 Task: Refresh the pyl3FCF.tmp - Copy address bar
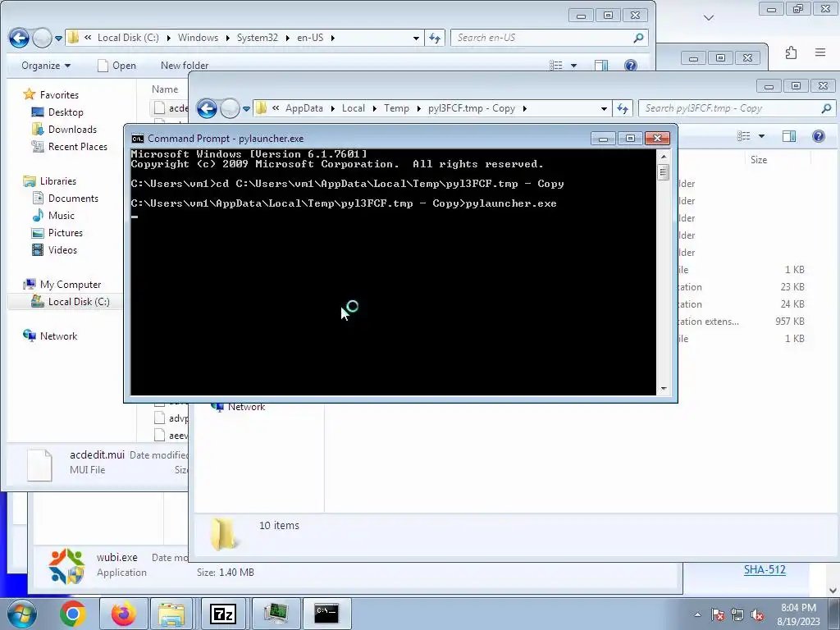coord(623,109)
